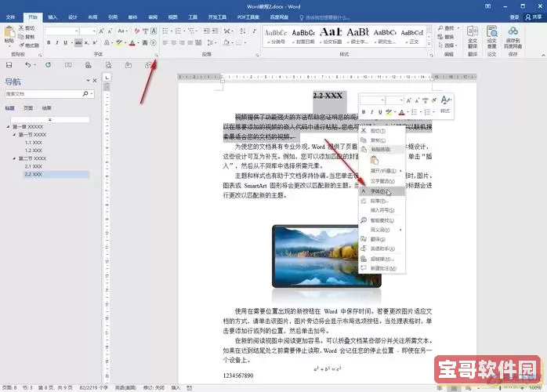547x392 pixels.
Task: Click the Save to Baidu Netdisk icon
Action: pyautogui.click(x=513, y=38)
